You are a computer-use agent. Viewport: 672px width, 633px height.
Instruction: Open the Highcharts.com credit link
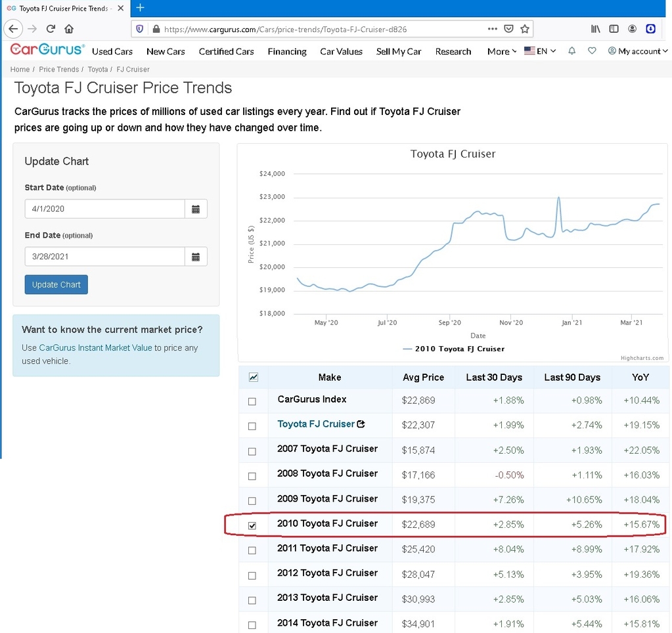click(x=642, y=358)
